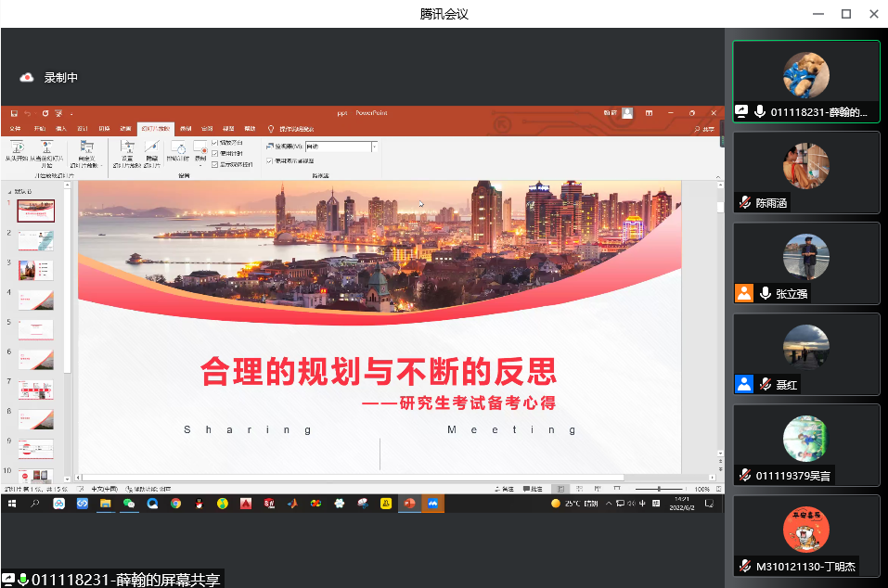Click the WeChat icon in the taskbar
This screenshot has width=888, height=588.
pos(129,503)
